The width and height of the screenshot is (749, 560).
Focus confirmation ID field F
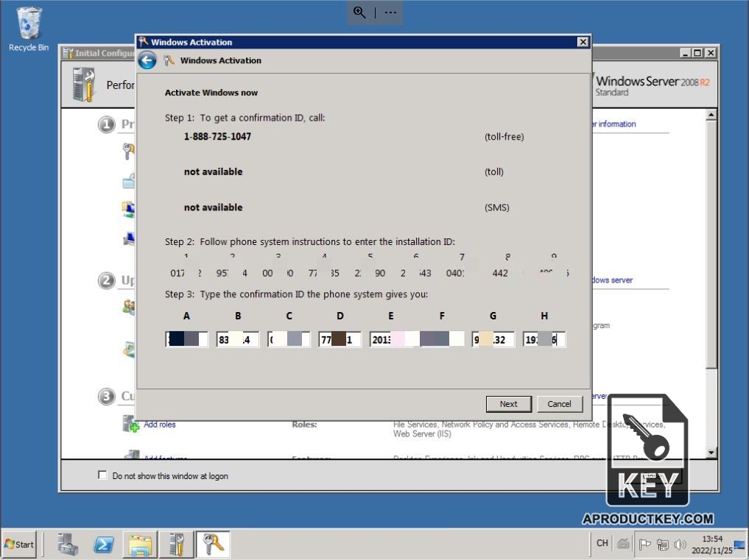click(443, 339)
